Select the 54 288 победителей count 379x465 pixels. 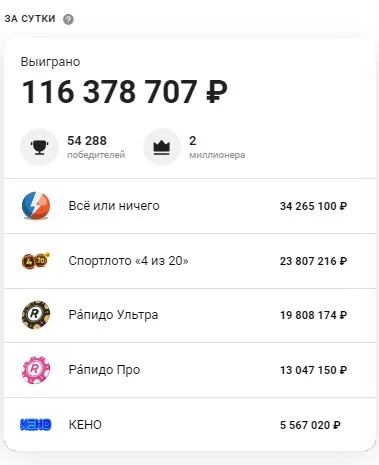(x=96, y=147)
